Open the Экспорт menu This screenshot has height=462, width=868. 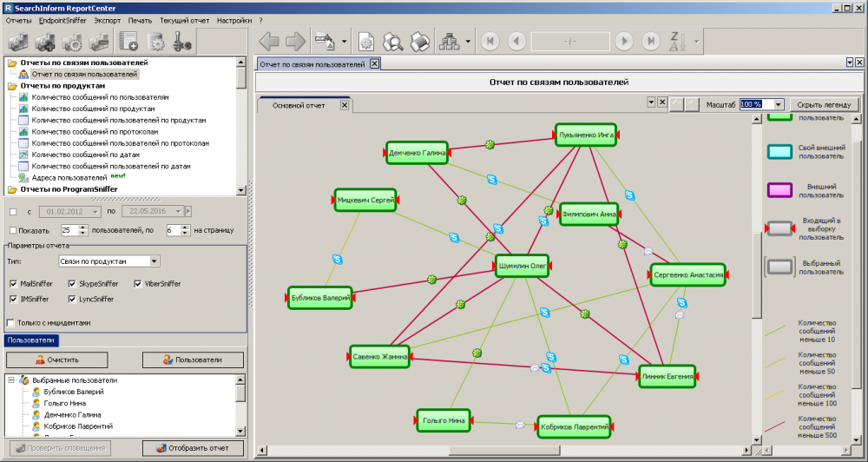click(108, 21)
